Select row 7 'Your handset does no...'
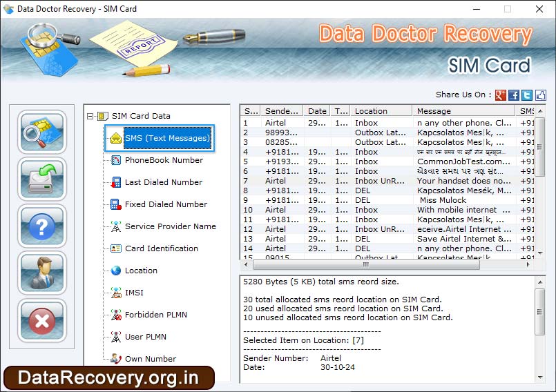The height and width of the screenshot is (392, 556). click(x=387, y=181)
